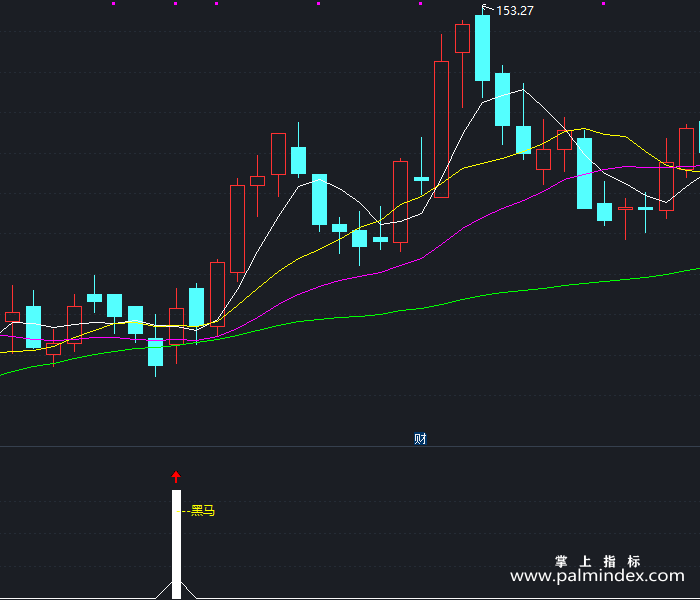Select the white 黑马 signal bar
The height and width of the screenshot is (600, 700).
[x=176, y=544]
